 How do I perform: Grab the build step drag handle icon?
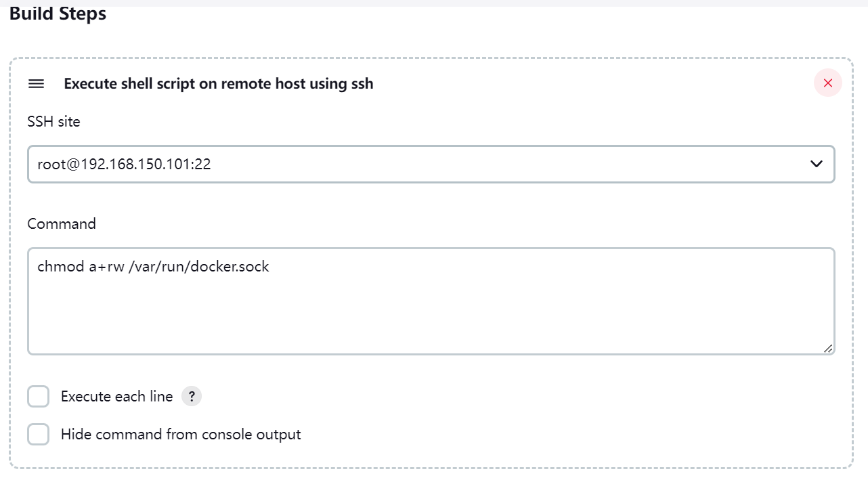pos(36,83)
